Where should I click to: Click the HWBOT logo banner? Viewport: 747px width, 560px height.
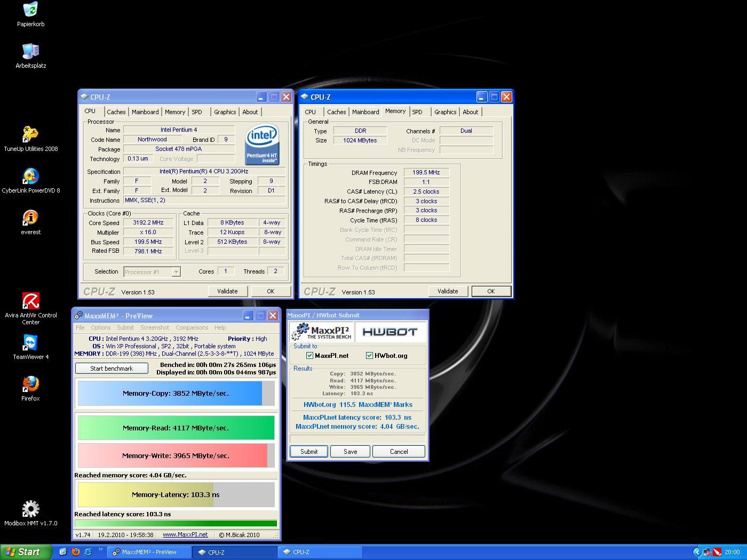pyautogui.click(x=391, y=332)
